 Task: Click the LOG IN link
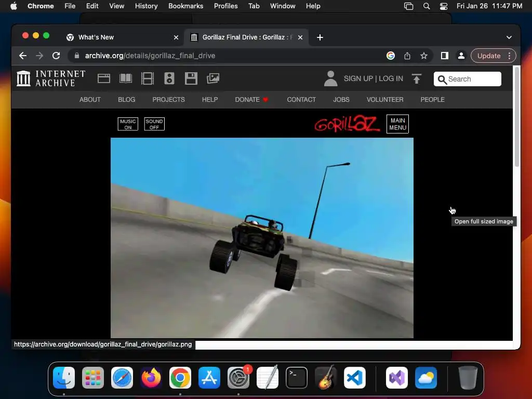click(x=391, y=79)
